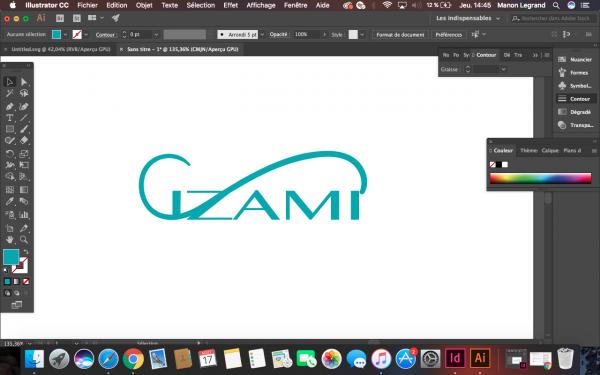Select the Hand tool

[10, 240]
